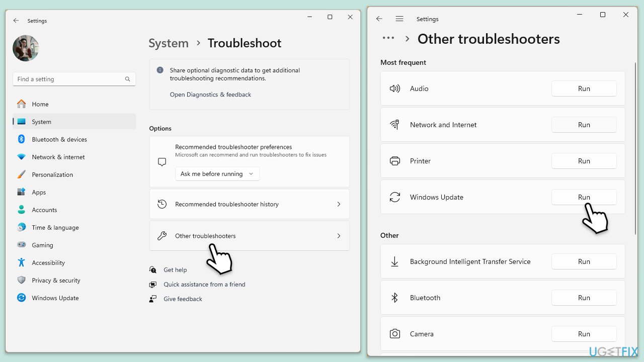The width and height of the screenshot is (644, 362).
Task: Run the Bluetooth troubleshooter
Action: click(x=584, y=298)
